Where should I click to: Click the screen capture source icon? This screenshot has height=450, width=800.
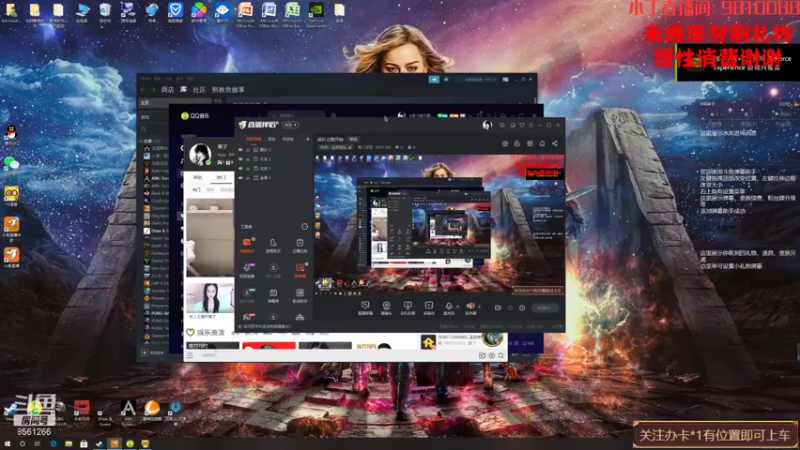365,308
